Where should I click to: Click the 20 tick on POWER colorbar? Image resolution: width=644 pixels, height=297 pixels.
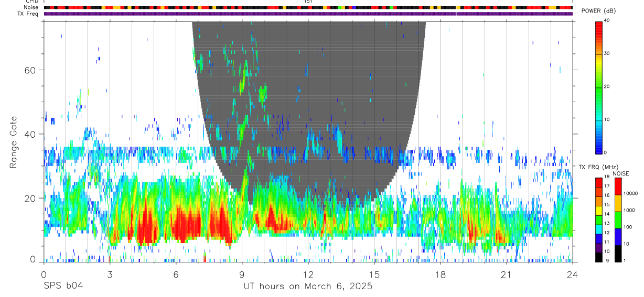point(608,86)
